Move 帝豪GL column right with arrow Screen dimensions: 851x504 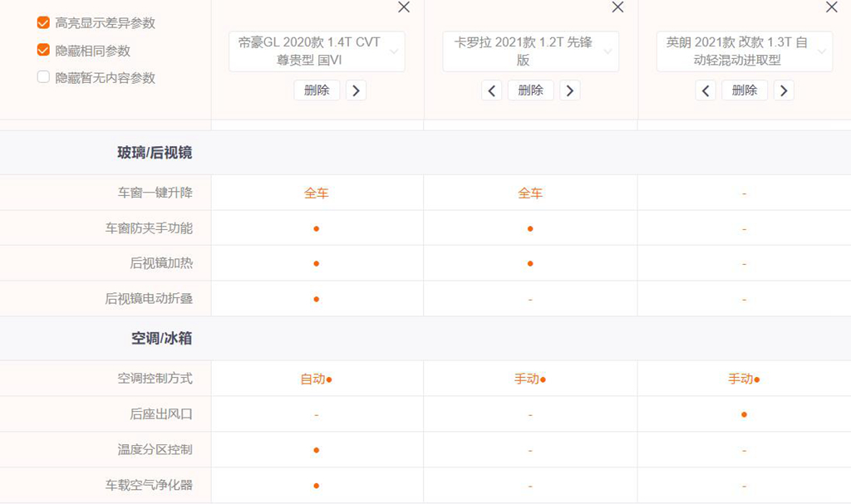(356, 90)
